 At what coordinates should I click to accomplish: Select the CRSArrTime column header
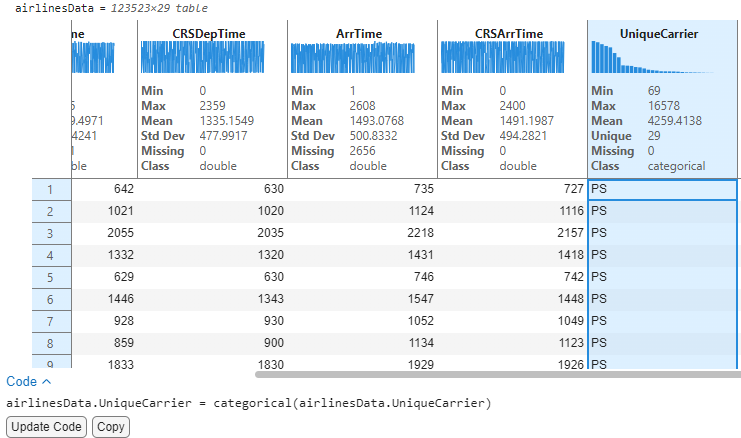[x=512, y=34]
